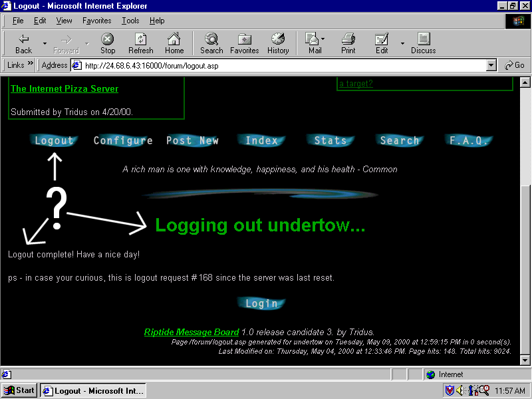Refresh the current page
The height and width of the screenshot is (399, 532).
click(x=141, y=43)
